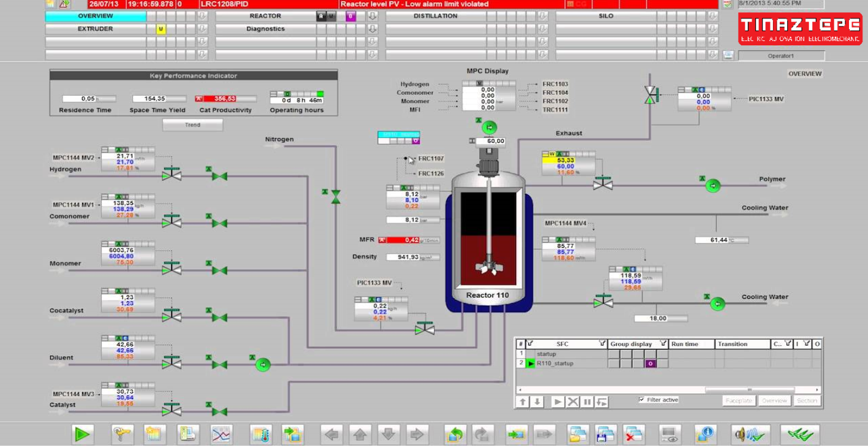Abort the SFC with the X button
Viewport: 868px width, 447px height.
coord(573,402)
